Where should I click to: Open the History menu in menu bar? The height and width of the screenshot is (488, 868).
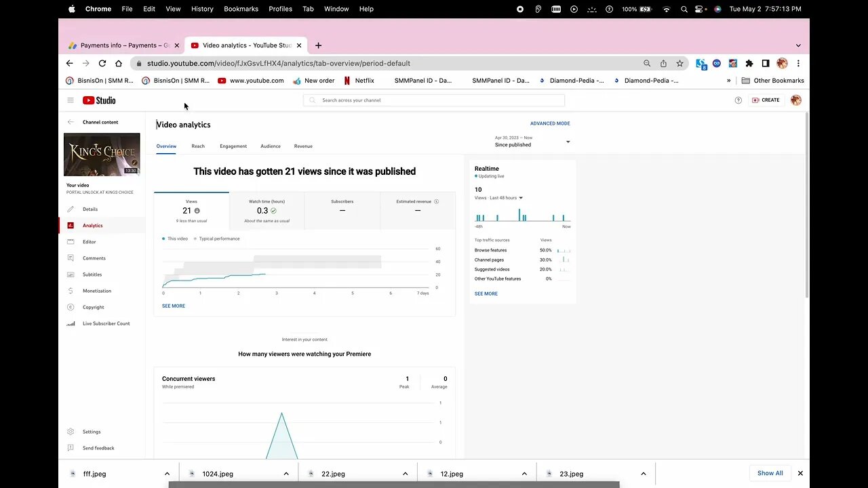click(202, 9)
